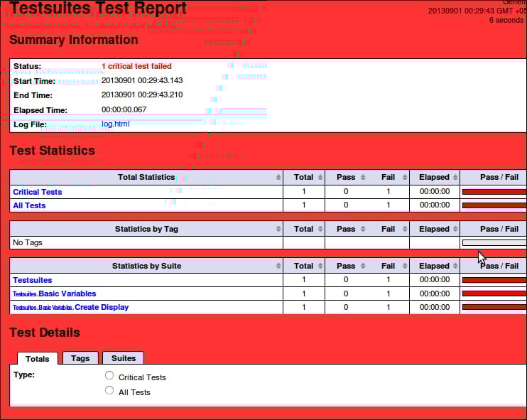This screenshot has height=420, width=527.
Task: Switch to the Tags tab
Action: click(80, 358)
